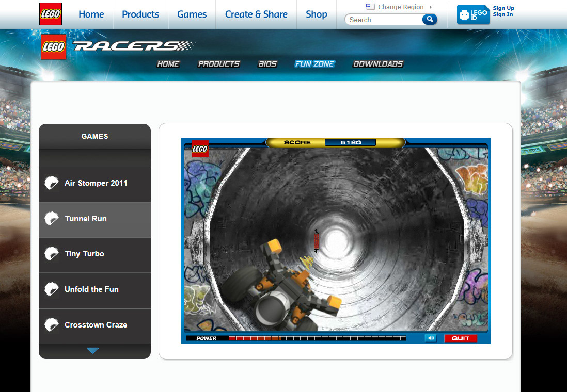This screenshot has width=567, height=392.
Task: Mute the game sound speaker icon
Action: [431, 338]
